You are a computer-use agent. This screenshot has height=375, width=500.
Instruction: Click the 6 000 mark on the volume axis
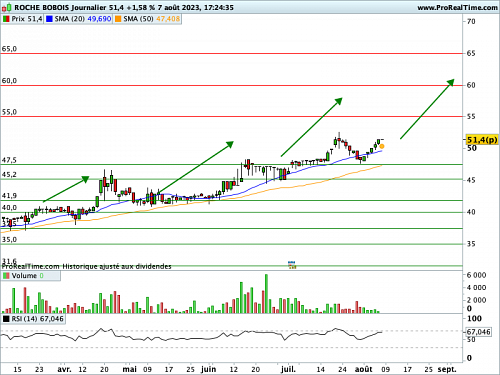pos(476,275)
